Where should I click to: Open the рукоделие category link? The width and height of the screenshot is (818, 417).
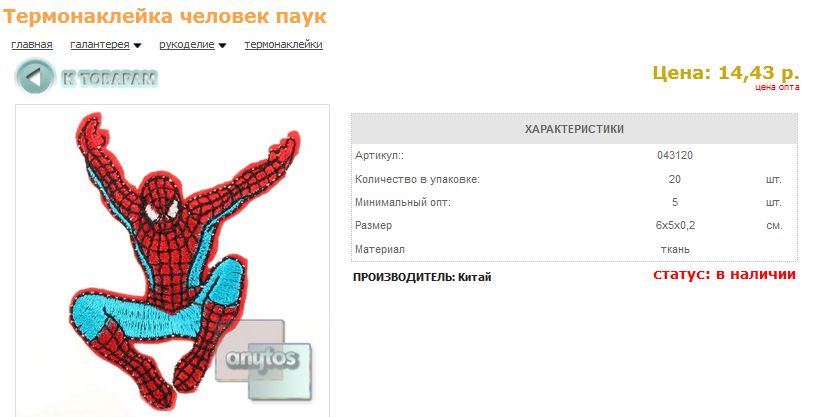187,44
